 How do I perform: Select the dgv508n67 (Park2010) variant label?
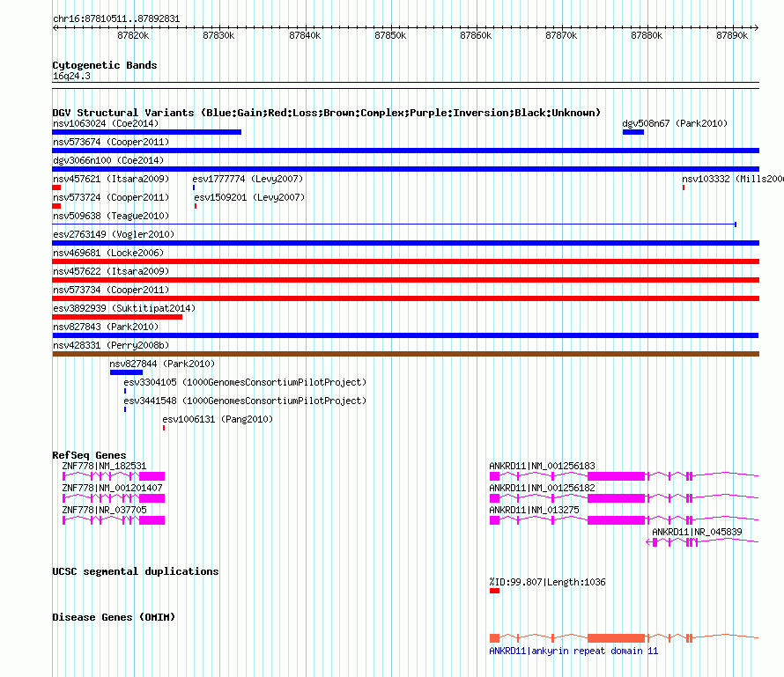(x=675, y=123)
